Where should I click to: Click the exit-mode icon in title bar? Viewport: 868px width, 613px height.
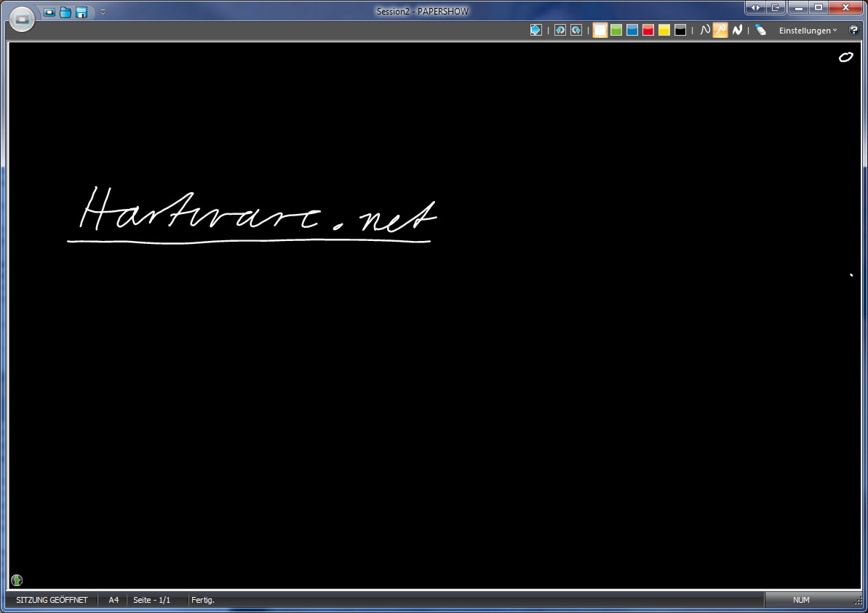pyautogui.click(x=775, y=8)
